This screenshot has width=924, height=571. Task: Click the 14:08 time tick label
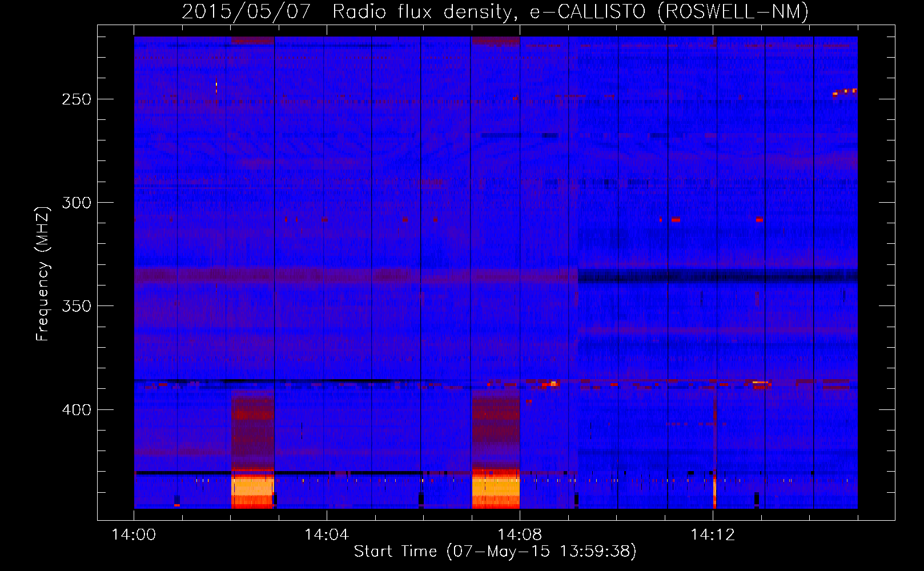tap(520, 535)
